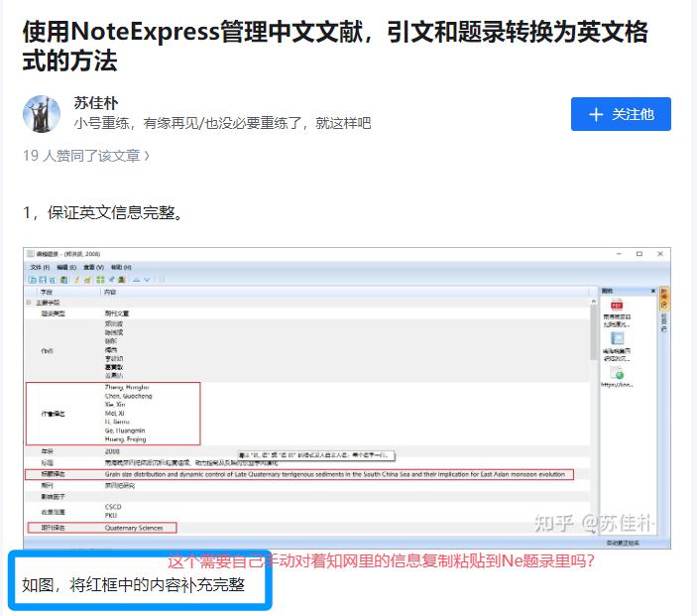Click the '1，保证英文信息完整。' paragraph
This screenshot has width=697, height=616.
(x=103, y=212)
